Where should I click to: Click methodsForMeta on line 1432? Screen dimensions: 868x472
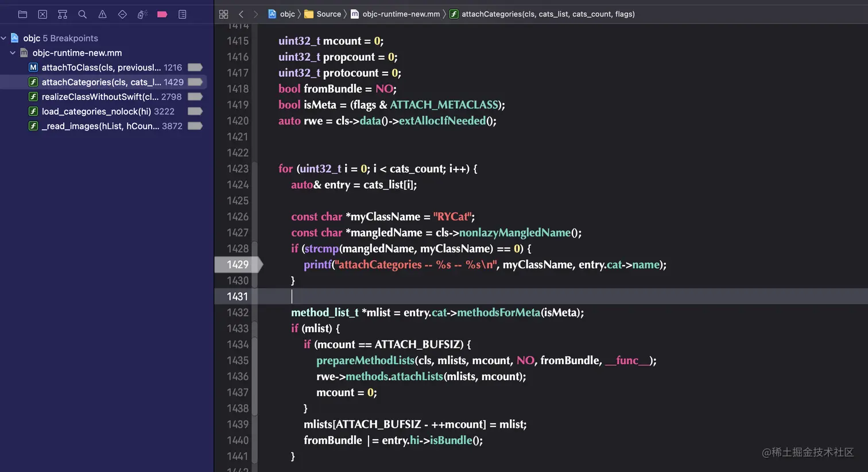pyautogui.click(x=499, y=313)
